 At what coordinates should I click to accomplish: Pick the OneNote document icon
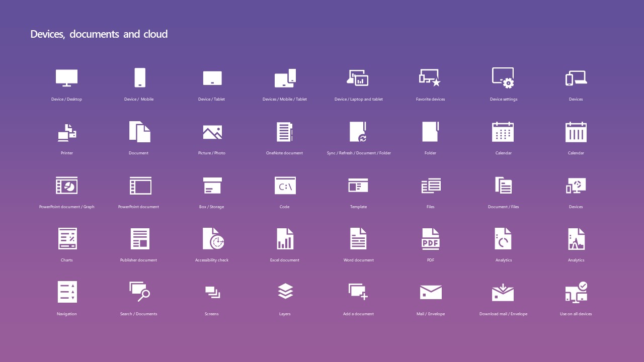coord(285,132)
